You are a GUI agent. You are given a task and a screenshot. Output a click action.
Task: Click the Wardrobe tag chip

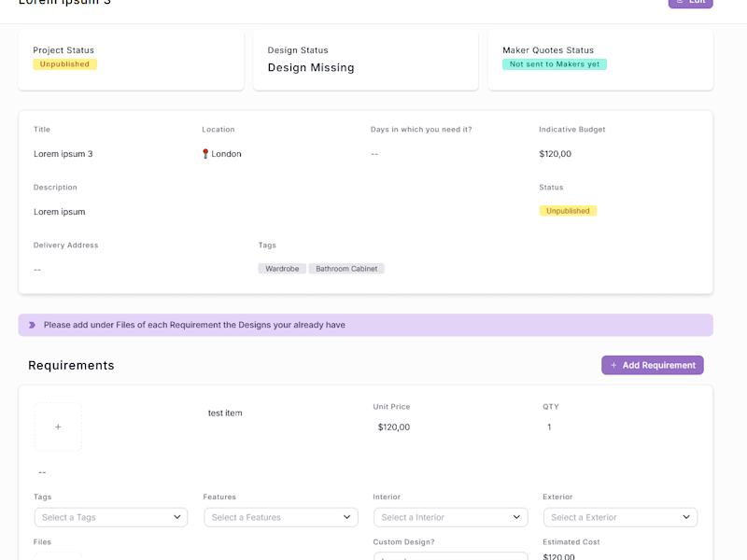[282, 269]
